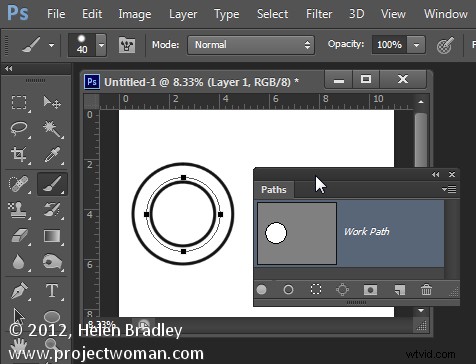Stroke path with brush
476x364 pixels.
click(288, 290)
